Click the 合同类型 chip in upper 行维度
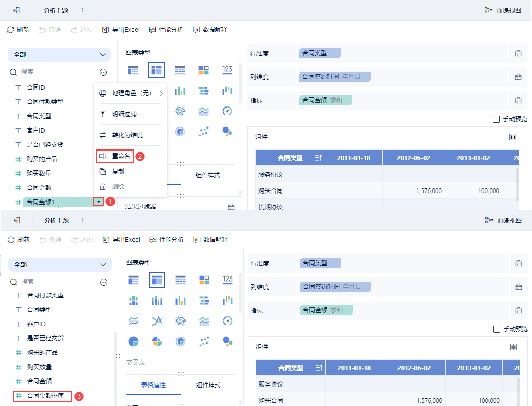Image resolution: width=532 pixels, height=406 pixels. pyautogui.click(x=320, y=53)
